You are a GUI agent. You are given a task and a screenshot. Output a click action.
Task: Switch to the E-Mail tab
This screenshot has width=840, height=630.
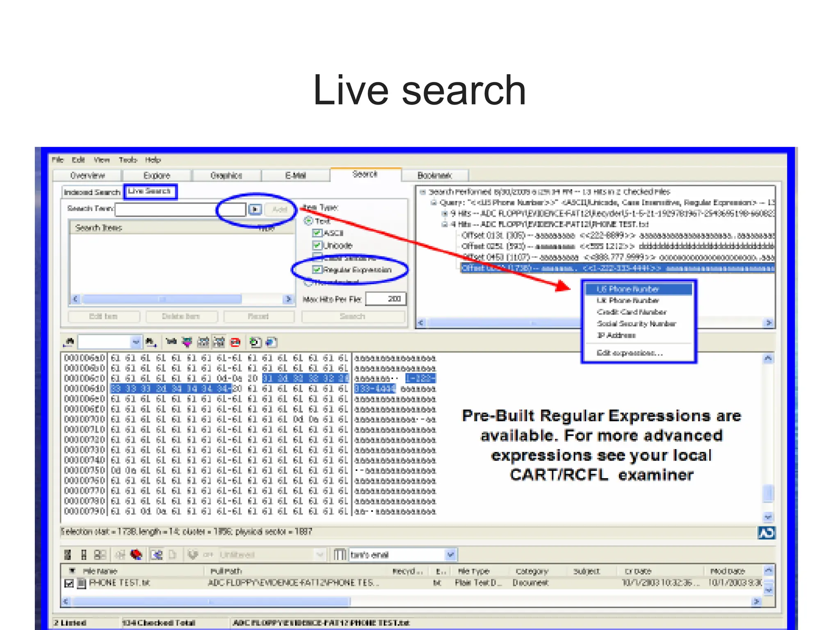(296, 176)
